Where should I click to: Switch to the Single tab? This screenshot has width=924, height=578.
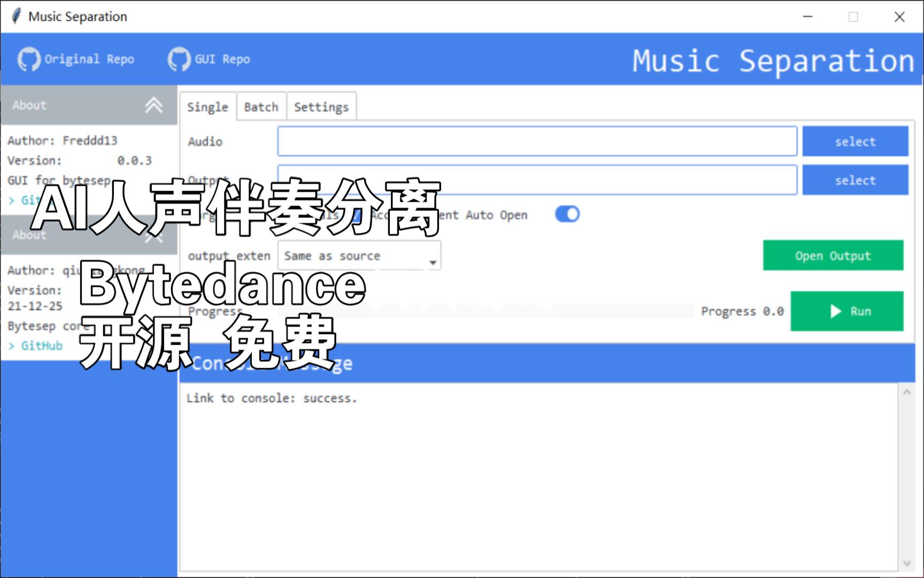[207, 107]
